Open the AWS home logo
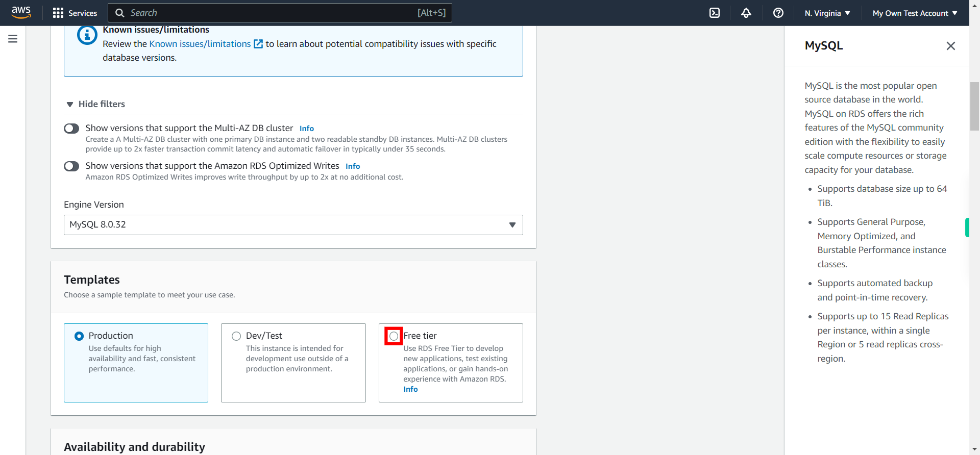The height and width of the screenshot is (455, 980). [21, 12]
